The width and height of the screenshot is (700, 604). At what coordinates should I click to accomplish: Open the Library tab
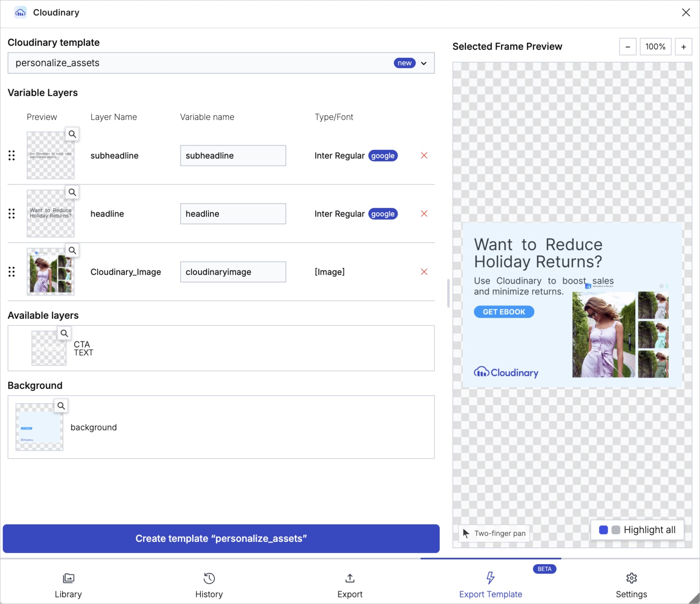coord(68,586)
